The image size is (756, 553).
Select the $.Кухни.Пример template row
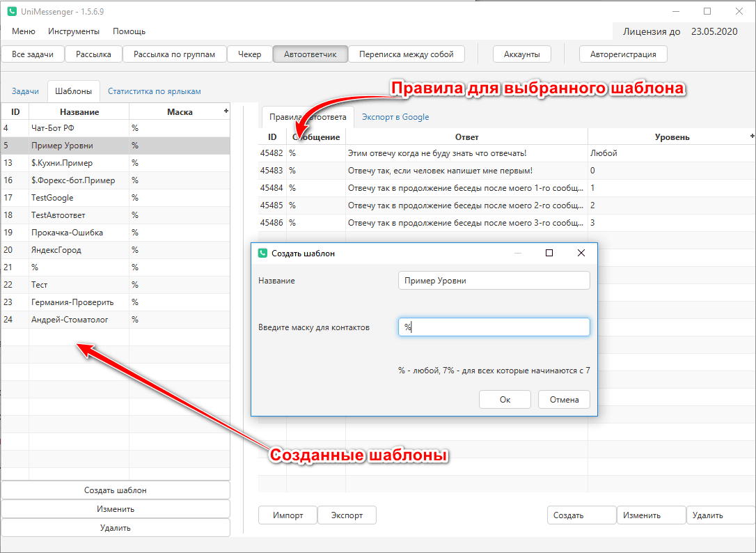[116, 162]
